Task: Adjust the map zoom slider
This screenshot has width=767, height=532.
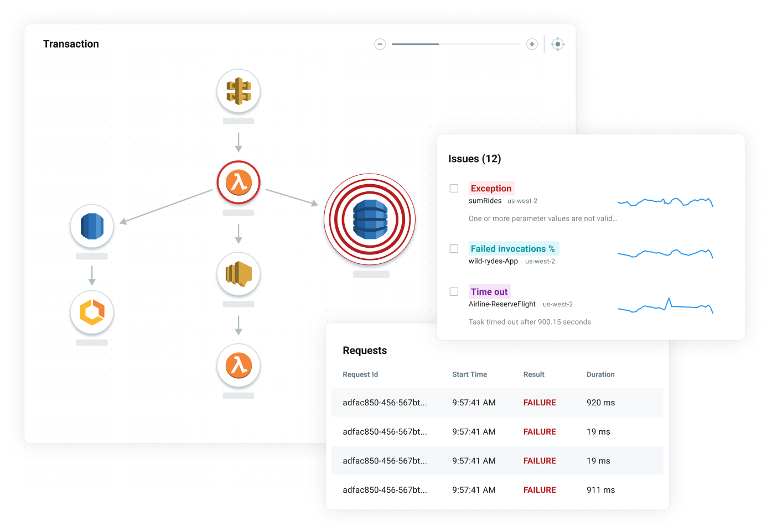Action: pos(456,44)
